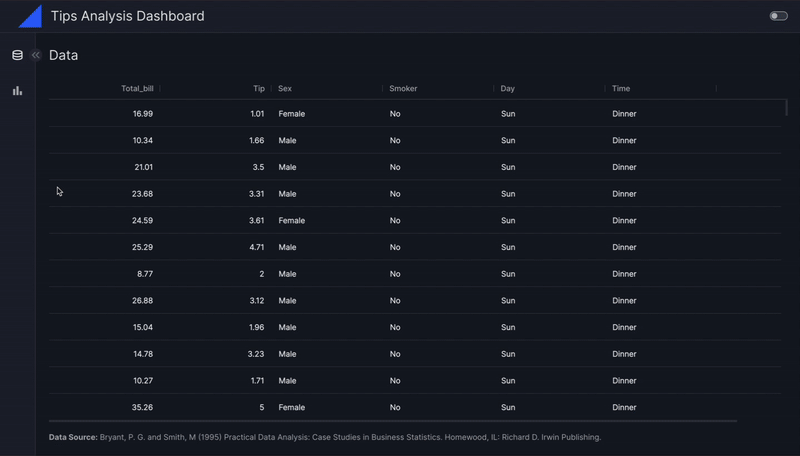This screenshot has width=800, height=456.
Task: Collapse the sidebar with double chevron
Action: coord(36,55)
